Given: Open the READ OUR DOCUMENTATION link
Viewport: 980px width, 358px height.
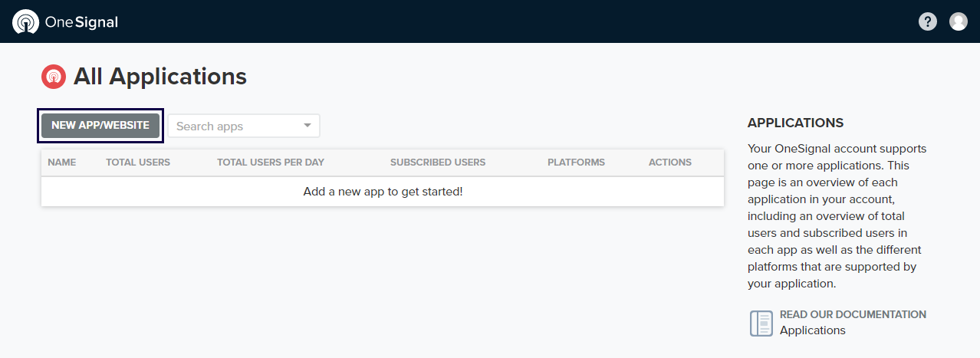Looking at the screenshot, I should click(x=853, y=314).
